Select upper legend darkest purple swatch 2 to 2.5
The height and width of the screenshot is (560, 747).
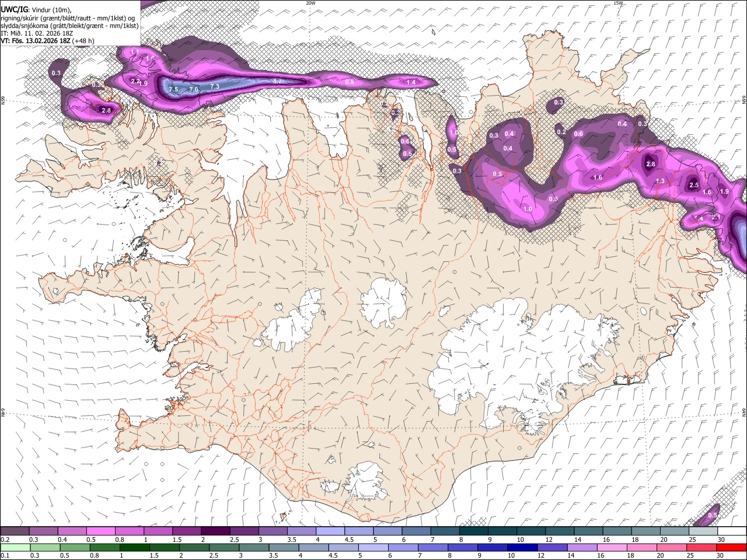pos(215,531)
